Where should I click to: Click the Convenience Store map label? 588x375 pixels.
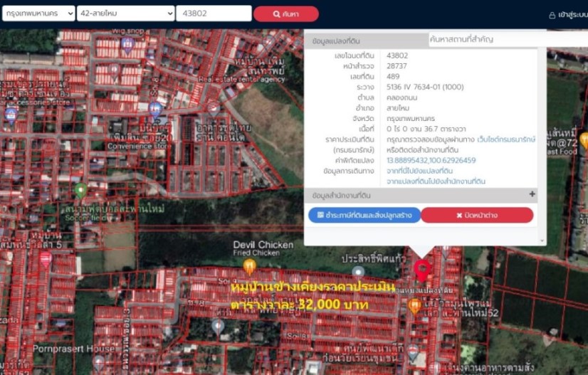coord(140,147)
